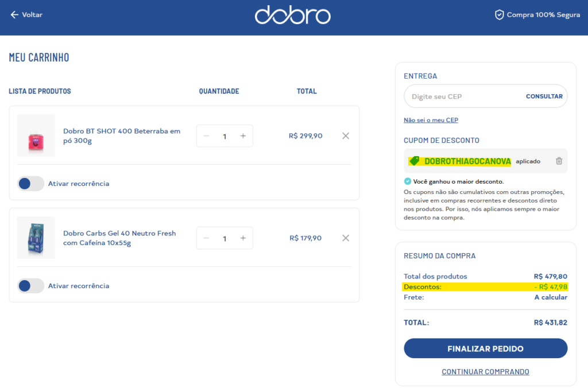588x388 pixels.
Task: Increase quantity of BT SHOT 400 Beterraba
Action: pos(243,135)
